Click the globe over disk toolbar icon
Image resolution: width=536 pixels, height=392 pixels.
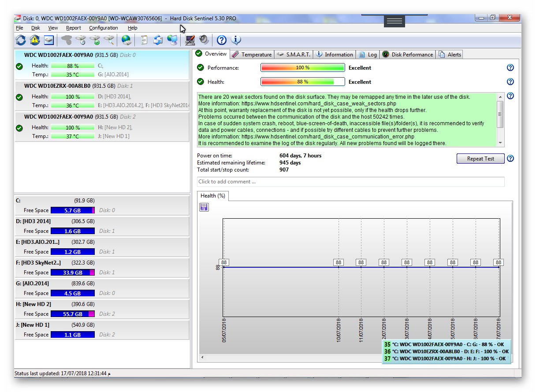point(127,40)
